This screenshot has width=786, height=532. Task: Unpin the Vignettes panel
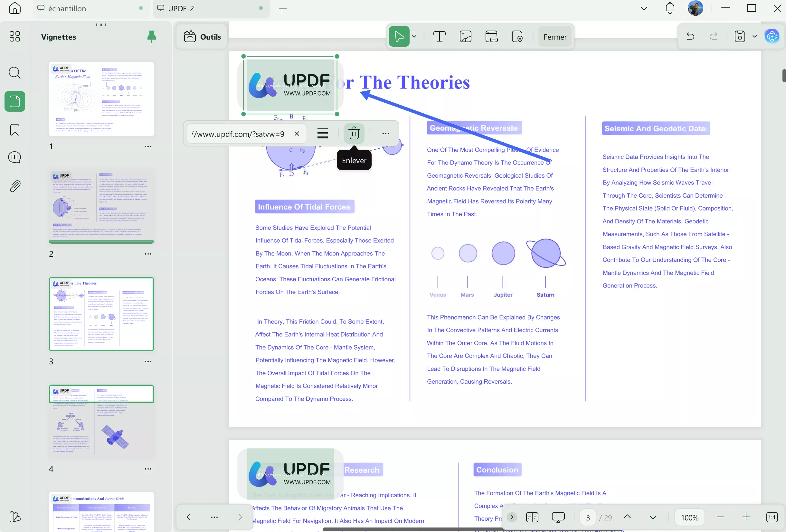click(x=152, y=36)
